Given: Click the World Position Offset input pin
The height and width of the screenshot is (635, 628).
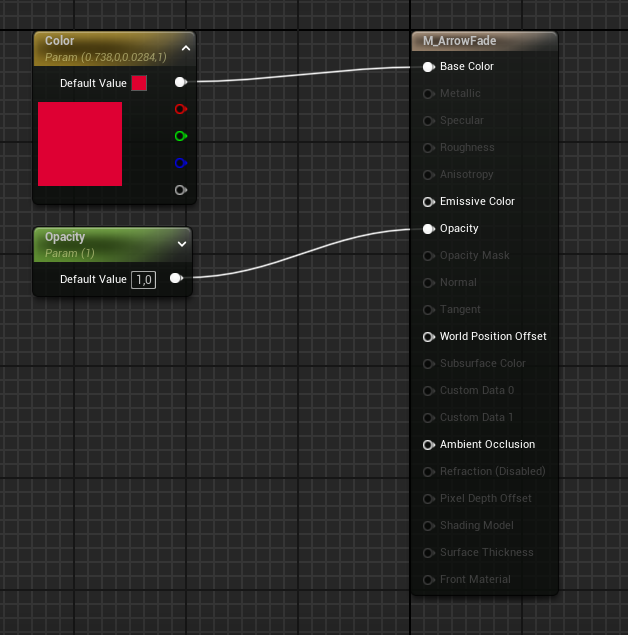Looking at the screenshot, I should click(x=428, y=337).
